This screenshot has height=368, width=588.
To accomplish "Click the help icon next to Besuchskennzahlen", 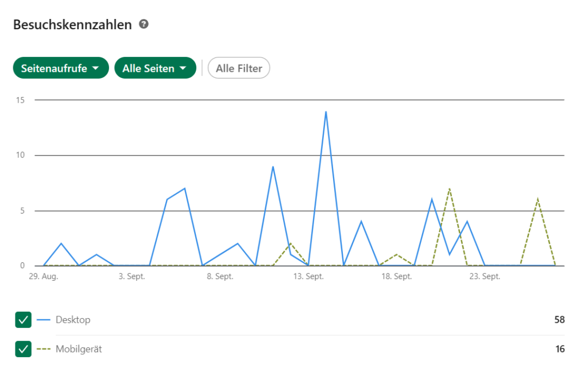I will click(144, 24).
